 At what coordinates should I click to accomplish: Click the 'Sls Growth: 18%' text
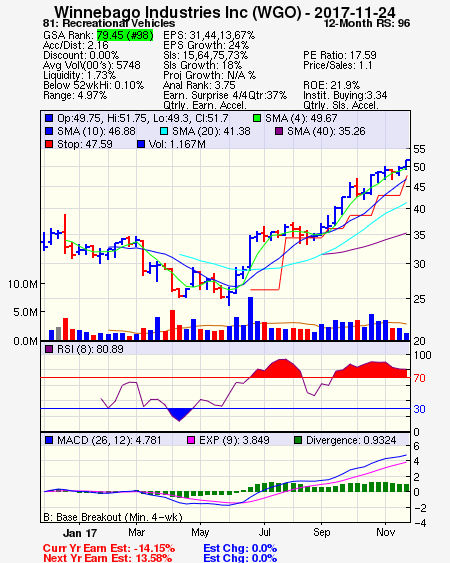pyautogui.click(x=203, y=65)
